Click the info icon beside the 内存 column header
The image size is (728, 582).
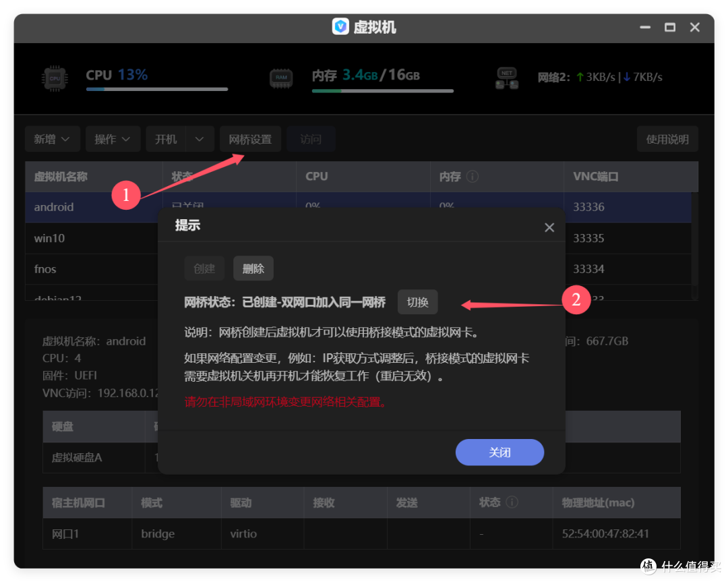(x=473, y=176)
